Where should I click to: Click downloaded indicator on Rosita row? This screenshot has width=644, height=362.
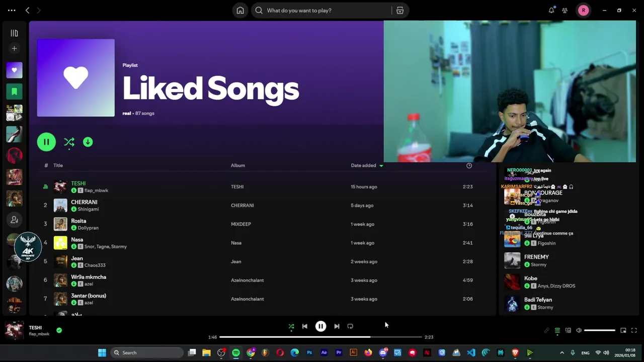coord(74,228)
